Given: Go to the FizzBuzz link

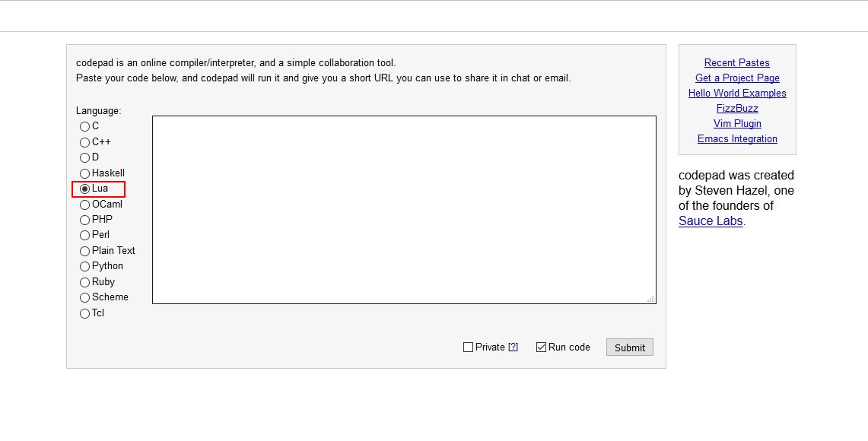Looking at the screenshot, I should click(736, 109).
